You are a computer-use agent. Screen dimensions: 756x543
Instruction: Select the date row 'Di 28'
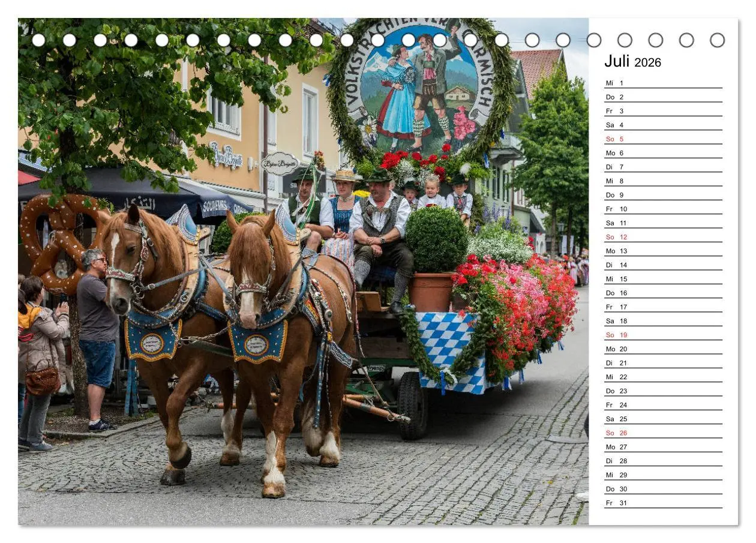click(x=663, y=461)
